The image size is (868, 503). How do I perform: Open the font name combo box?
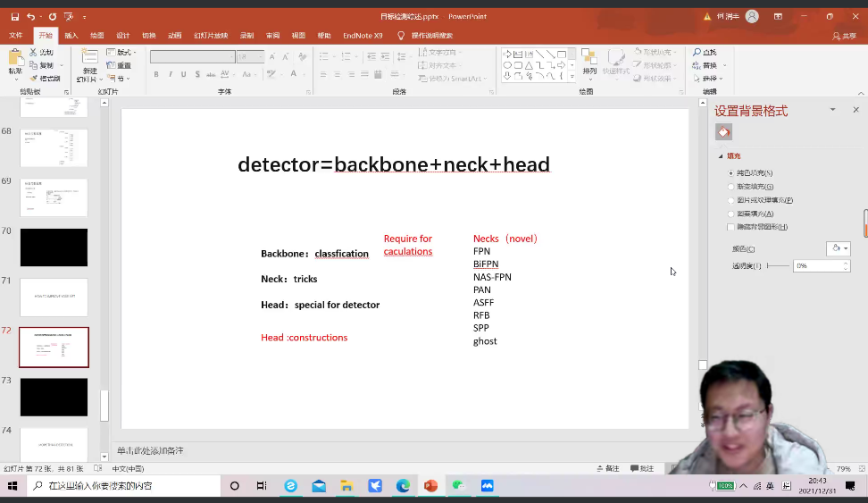pos(192,56)
